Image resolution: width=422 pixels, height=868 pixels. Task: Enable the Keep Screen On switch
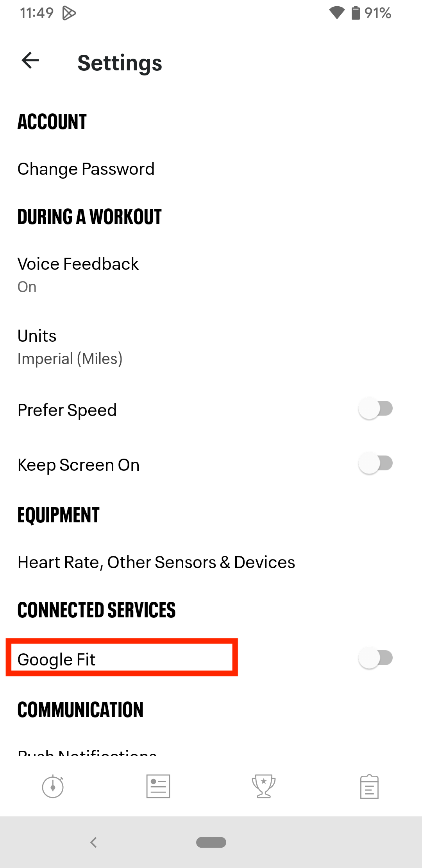tap(376, 464)
